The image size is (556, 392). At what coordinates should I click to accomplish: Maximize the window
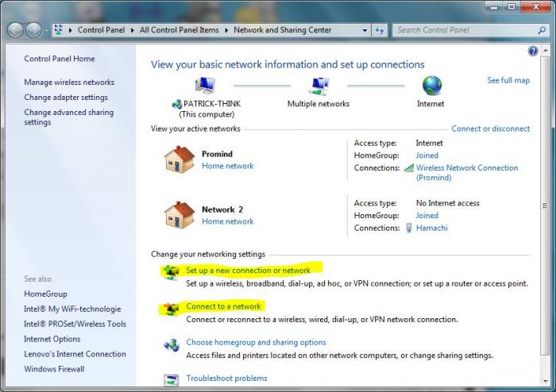[512, 6]
